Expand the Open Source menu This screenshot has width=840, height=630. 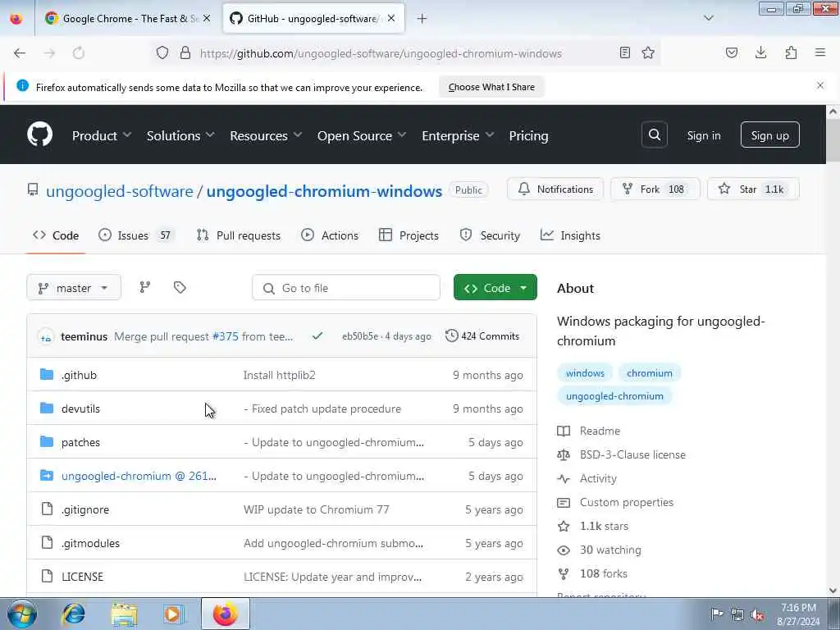(x=362, y=135)
